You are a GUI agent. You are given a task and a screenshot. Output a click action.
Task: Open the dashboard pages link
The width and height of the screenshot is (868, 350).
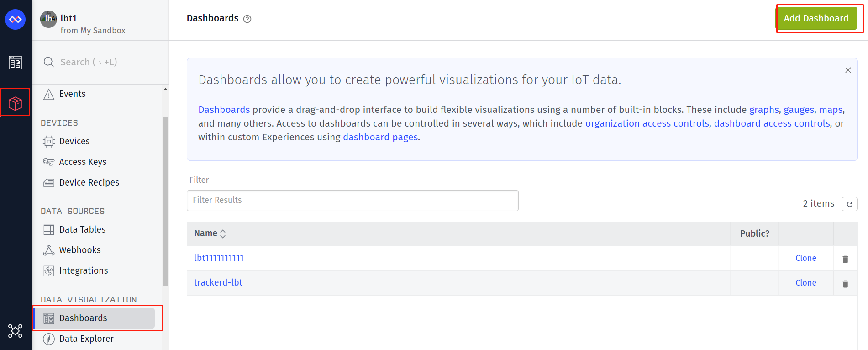click(380, 137)
